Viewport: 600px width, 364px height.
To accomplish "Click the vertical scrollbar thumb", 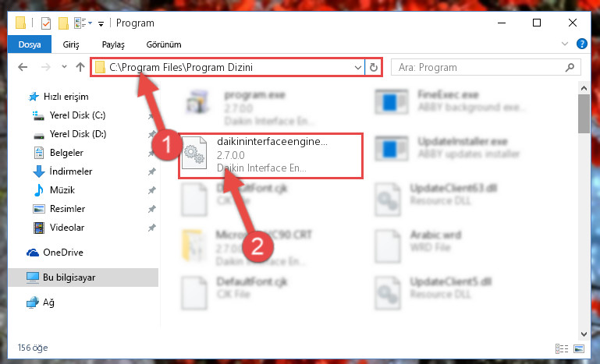I will point(584,114).
